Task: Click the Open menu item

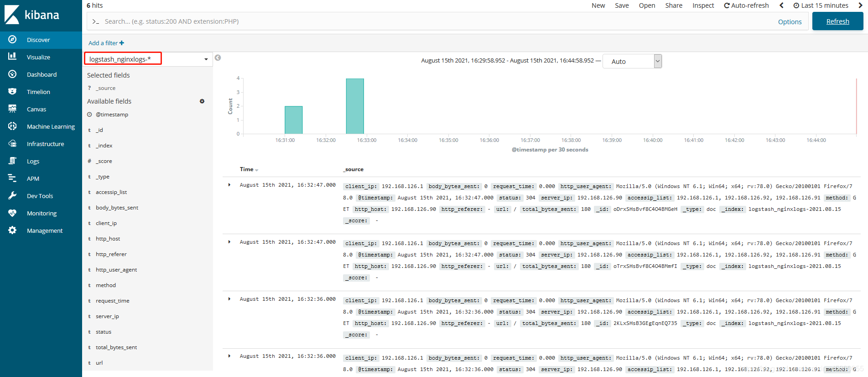Action: (x=647, y=5)
